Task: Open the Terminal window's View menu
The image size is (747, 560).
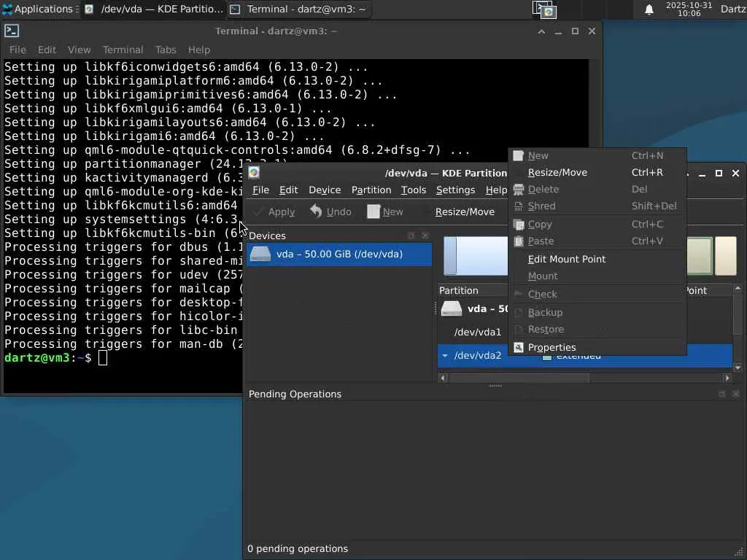Action: [79, 50]
